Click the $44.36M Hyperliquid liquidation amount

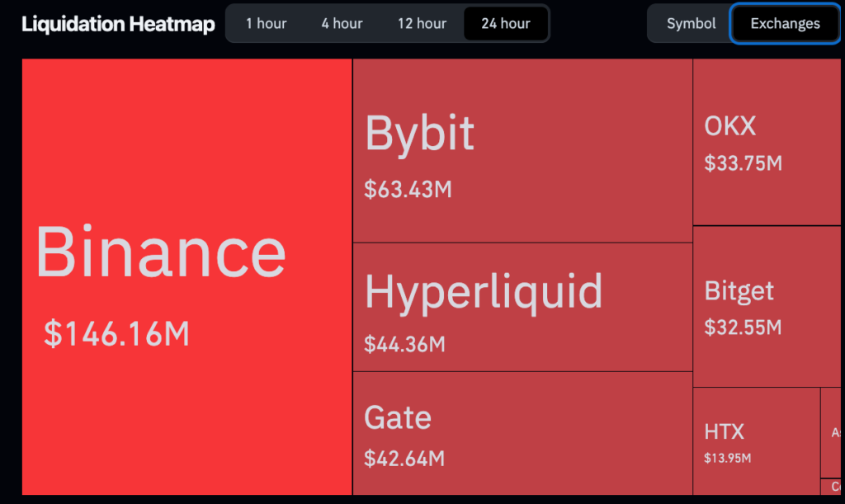point(404,344)
